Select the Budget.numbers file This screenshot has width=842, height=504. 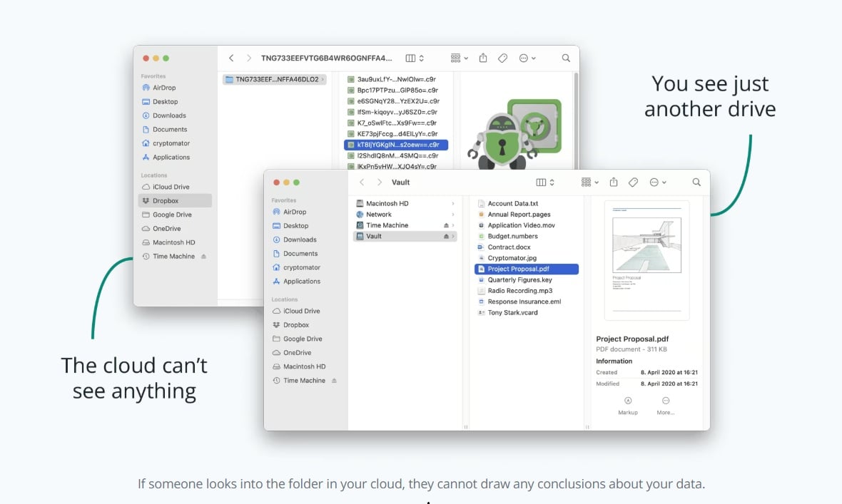512,236
